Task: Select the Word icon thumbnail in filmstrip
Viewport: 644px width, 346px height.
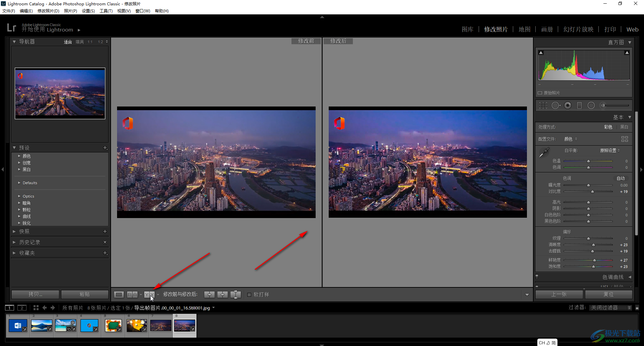Action: (18, 325)
